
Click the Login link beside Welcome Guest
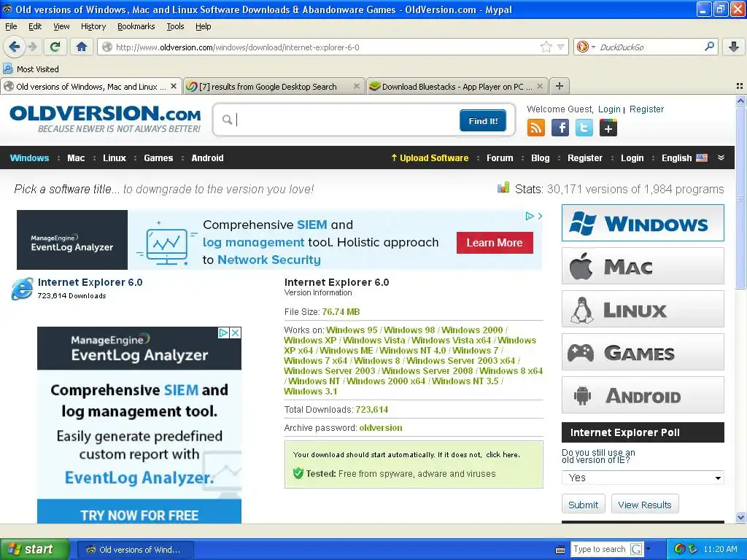(x=609, y=109)
